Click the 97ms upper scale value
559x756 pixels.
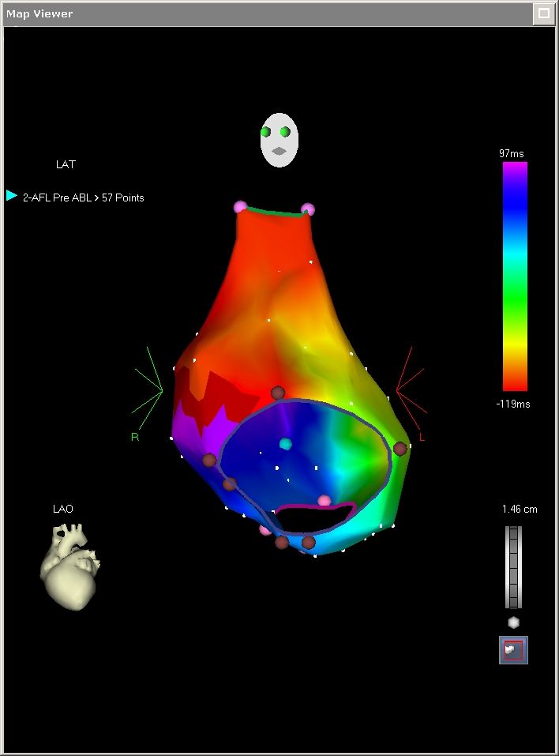tap(512, 153)
